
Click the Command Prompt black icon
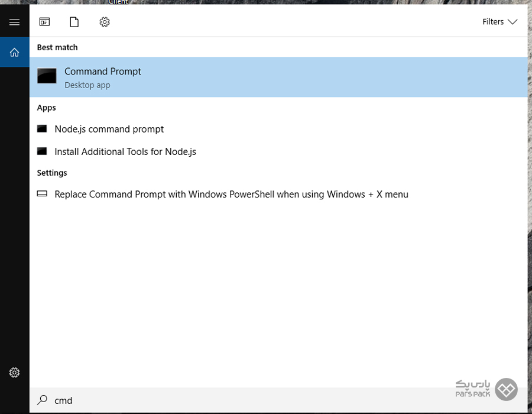(47, 76)
